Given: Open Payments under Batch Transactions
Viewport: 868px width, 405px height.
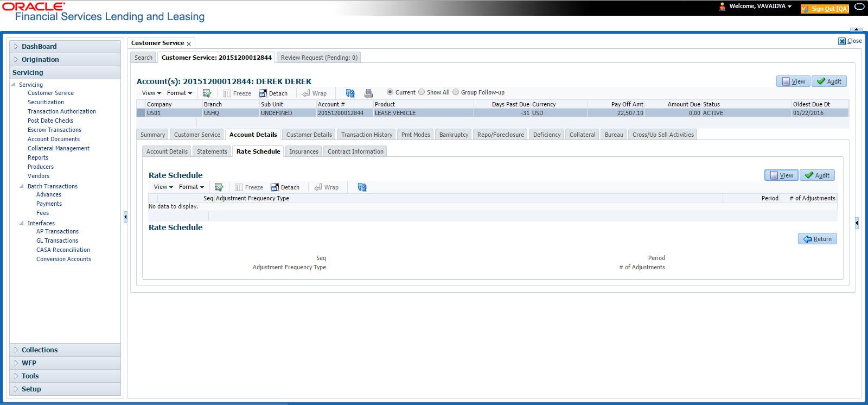Looking at the screenshot, I should pyautogui.click(x=49, y=204).
